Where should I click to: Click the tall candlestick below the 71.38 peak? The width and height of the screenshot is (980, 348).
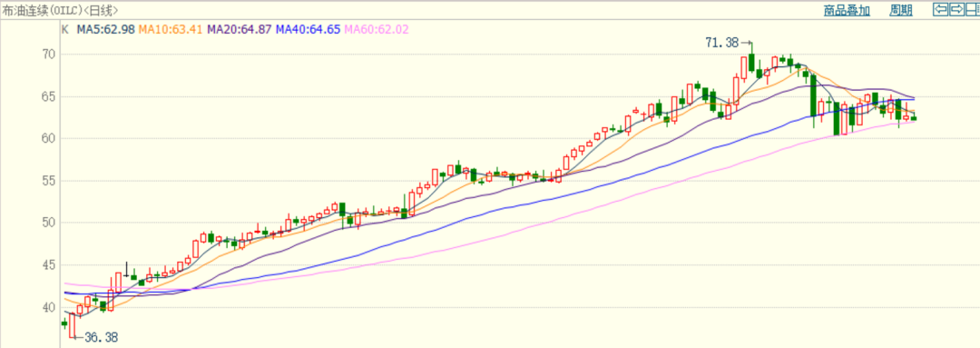pos(752,61)
